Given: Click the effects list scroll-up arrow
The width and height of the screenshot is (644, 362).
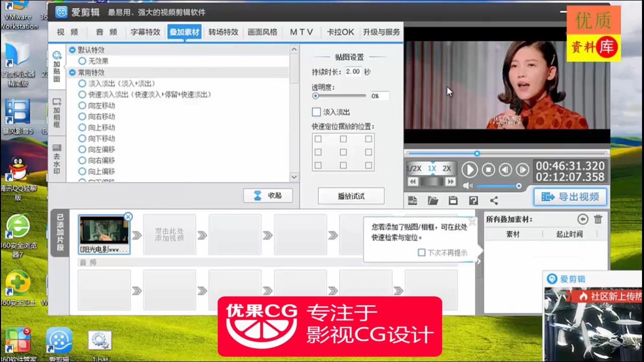Looking at the screenshot, I should coord(294,49).
